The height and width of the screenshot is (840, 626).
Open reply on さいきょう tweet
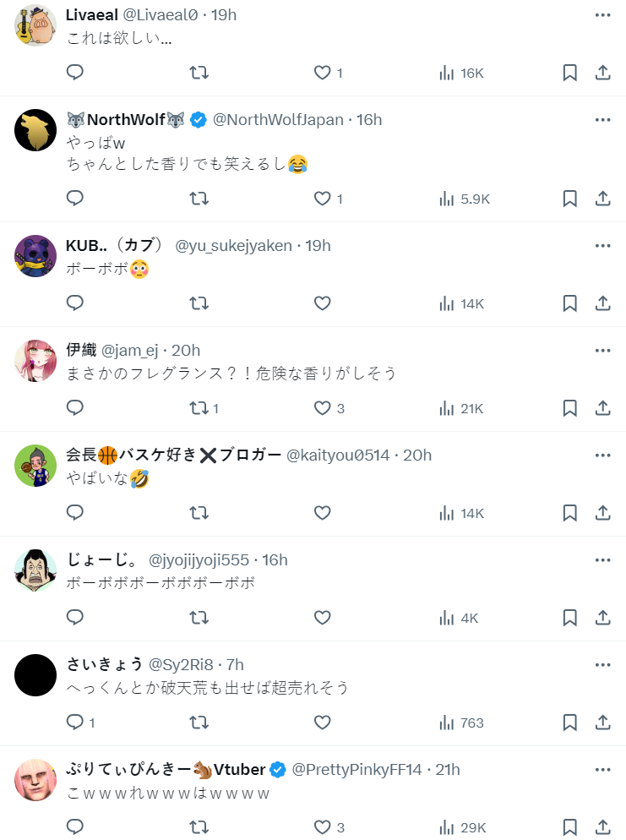(x=75, y=723)
